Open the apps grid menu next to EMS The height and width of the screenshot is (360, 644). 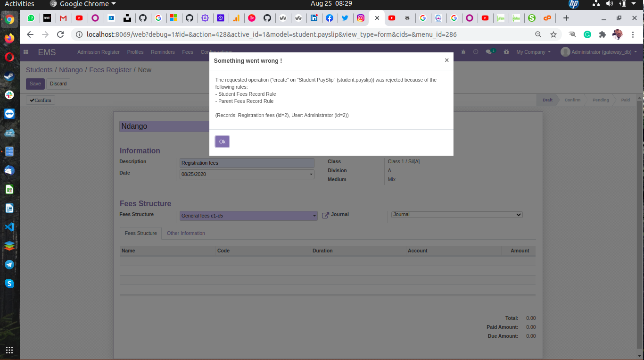(x=26, y=52)
